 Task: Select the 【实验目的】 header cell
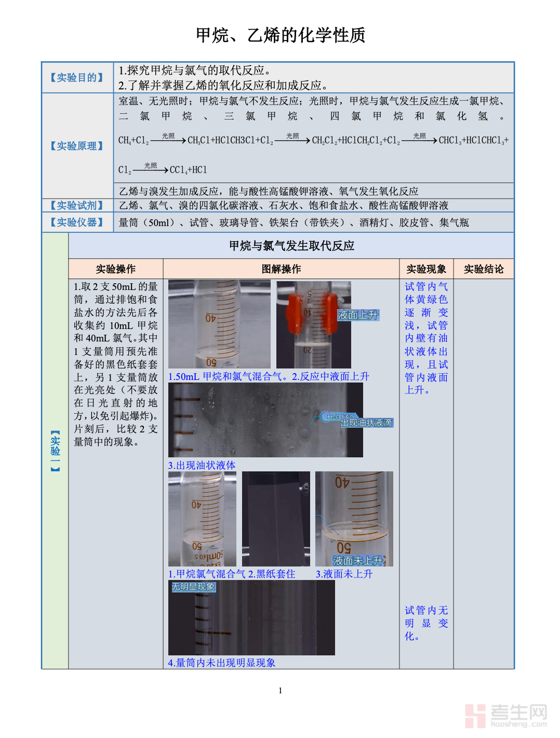tap(77, 77)
